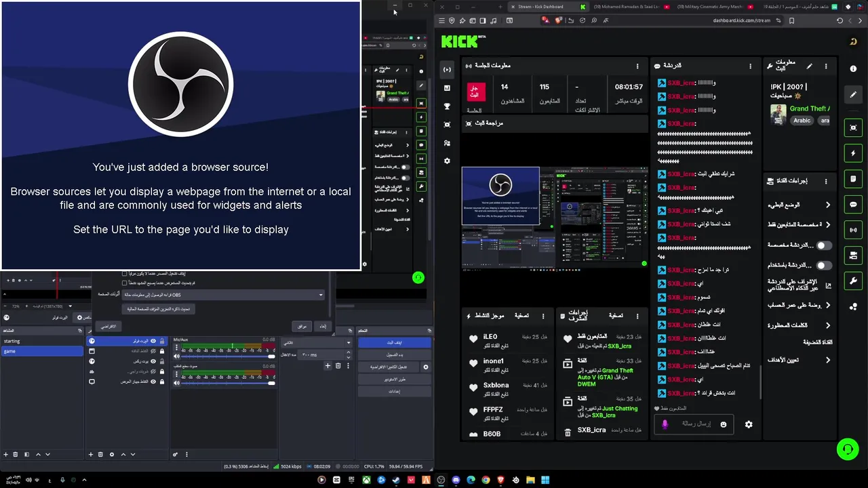This screenshot has height=488, width=868.
Task: Click lightning quick actions icon in Kick sidebar
Action: 853,153
